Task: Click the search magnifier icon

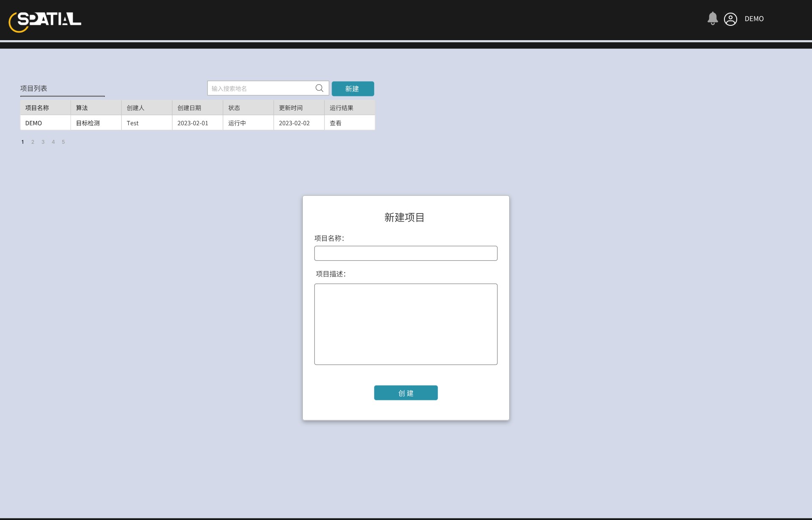Action: 319,88
